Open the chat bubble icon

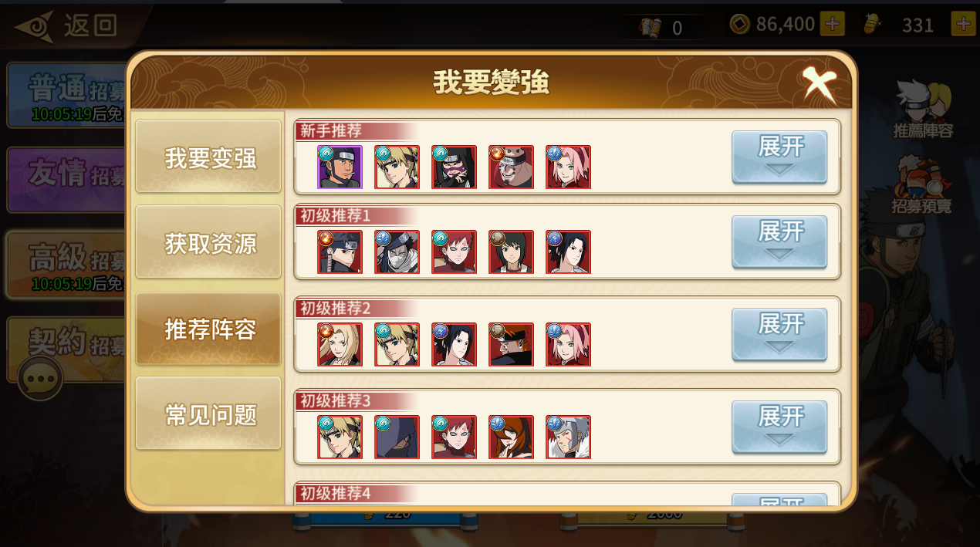(x=40, y=378)
